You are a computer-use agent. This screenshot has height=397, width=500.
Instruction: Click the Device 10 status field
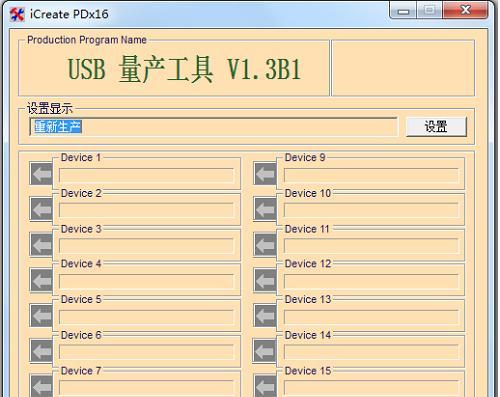click(371, 210)
